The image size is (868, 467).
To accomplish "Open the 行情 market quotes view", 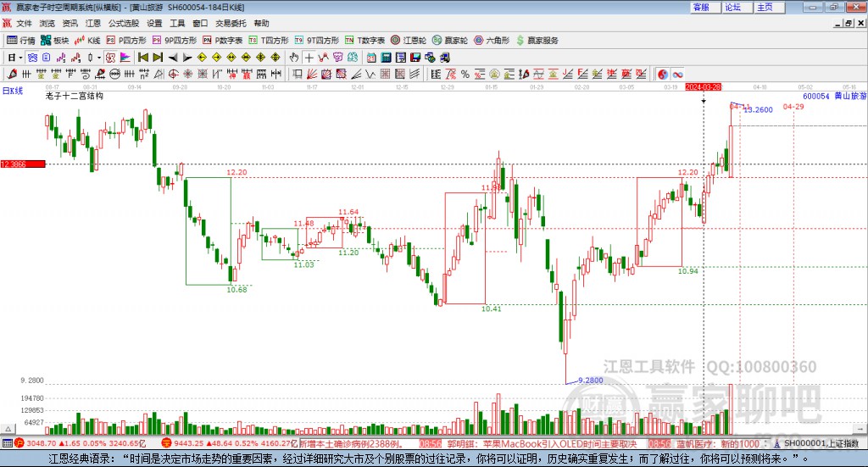I will (x=21, y=41).
